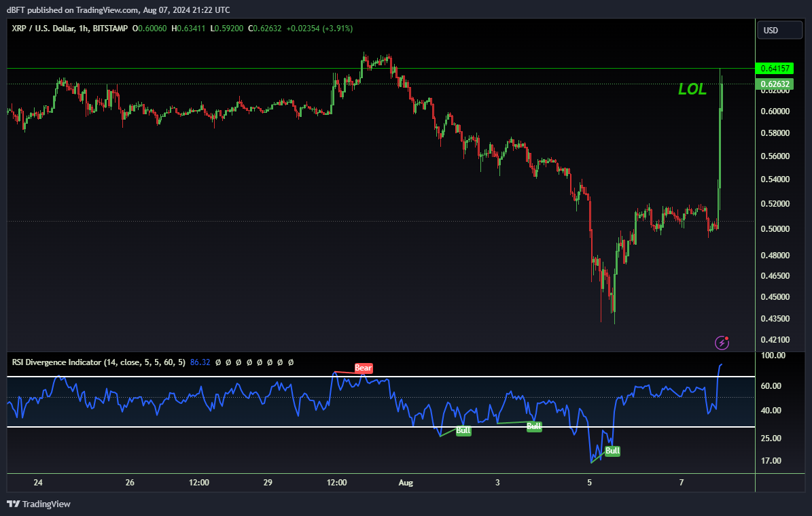Viewport: 812px width, 516px height.
Task: Click the 5 date label on time axis
Action: [x=589, y=482]
